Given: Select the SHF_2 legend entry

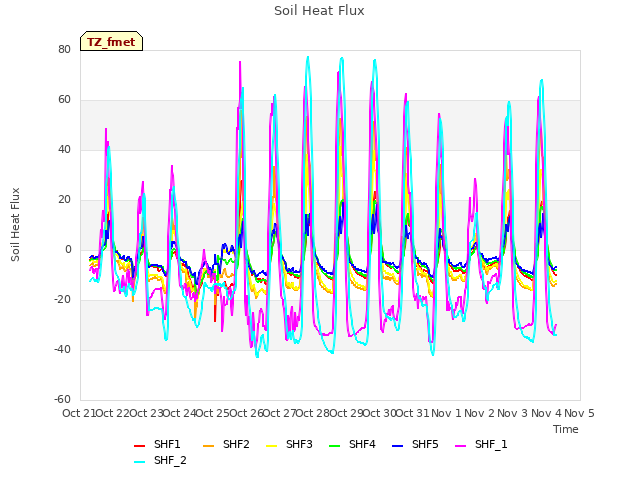Looking at the screenshot, I should tap(160, 461).
